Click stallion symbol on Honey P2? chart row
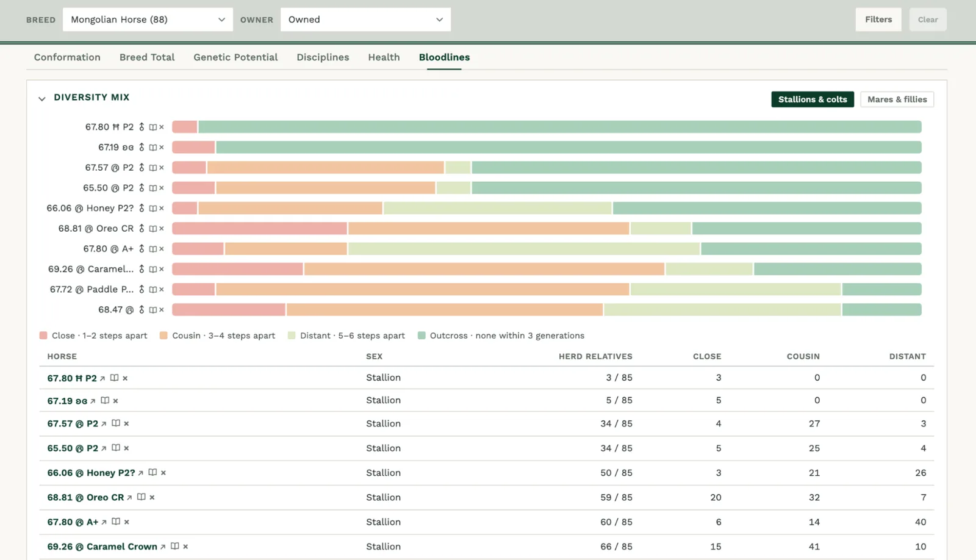976x560 pixels. (142, 209)
